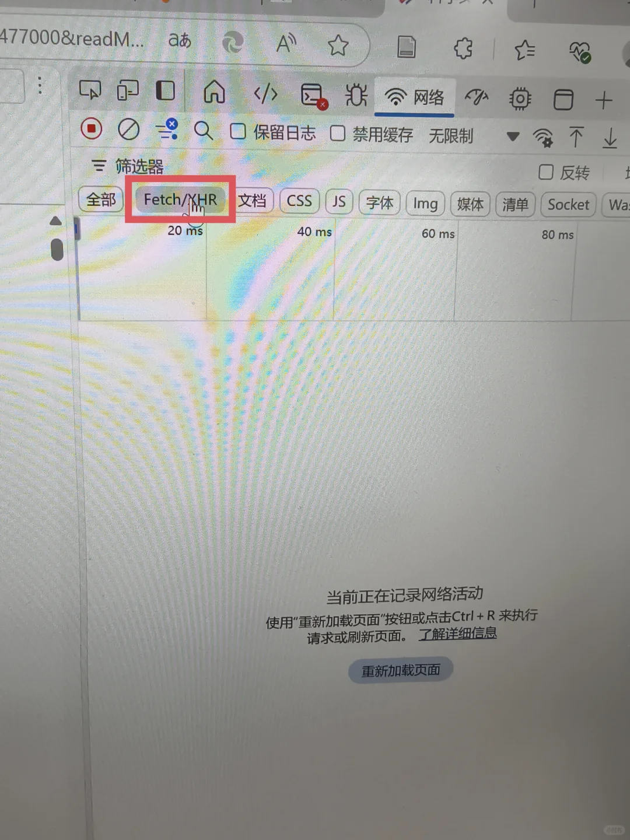Enable 保留日志 checkbox
This screenshot has width=630, height=840.
[x=237, y=131]
